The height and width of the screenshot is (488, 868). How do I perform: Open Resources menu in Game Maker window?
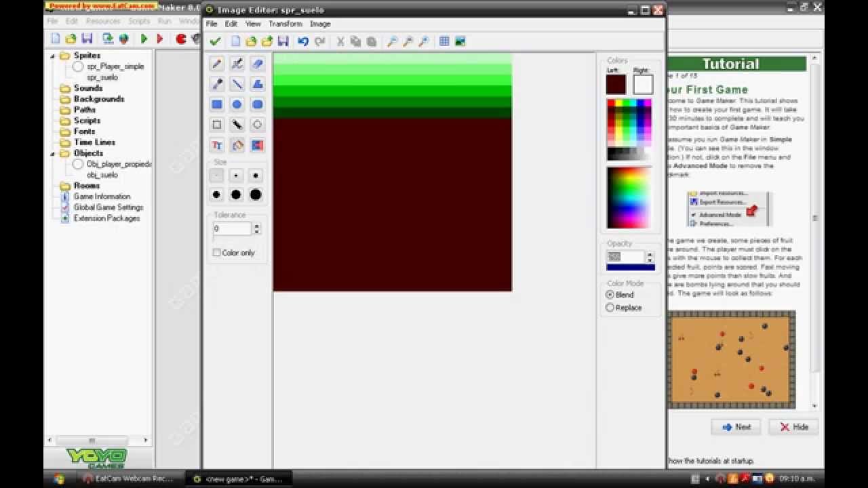(103, 21)
